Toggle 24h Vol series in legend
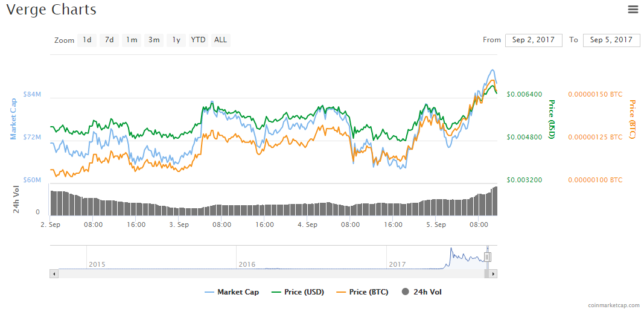Image resolution: width=644 pixels, height=309 pixels. point(422,292)
